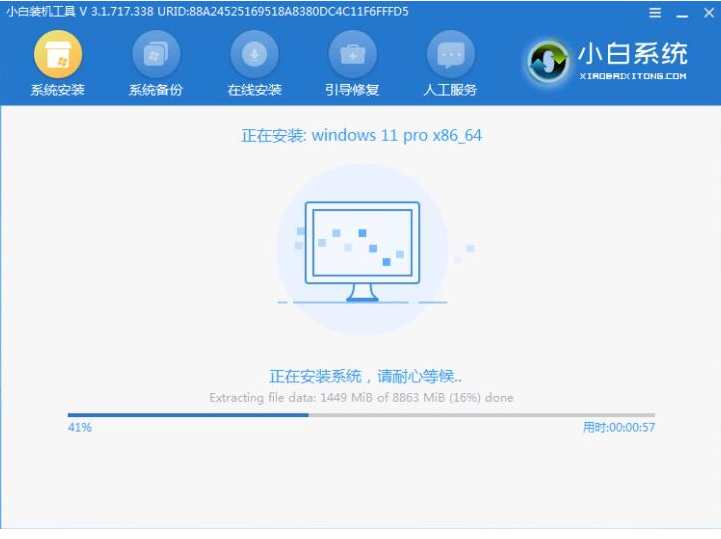Click the XIAOBAIXITONG.COM website text
721x539 pixels.
click(x=633, y=76)
